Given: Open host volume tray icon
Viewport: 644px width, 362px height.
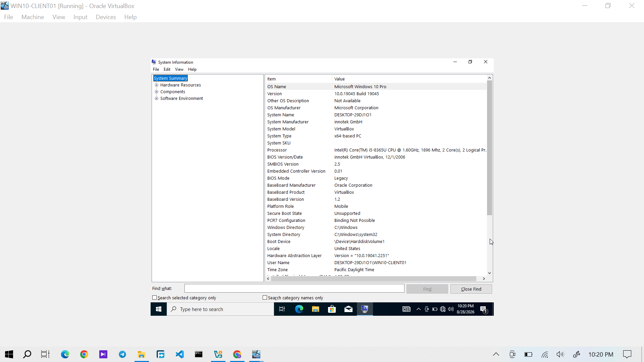Looking at the screenshot, I should point(560,354).
